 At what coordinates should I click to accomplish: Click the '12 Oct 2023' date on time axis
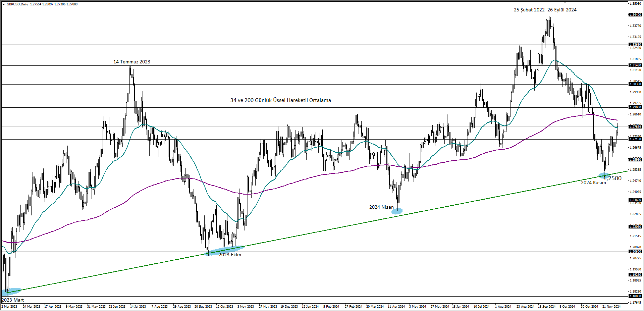pos(224,307)
